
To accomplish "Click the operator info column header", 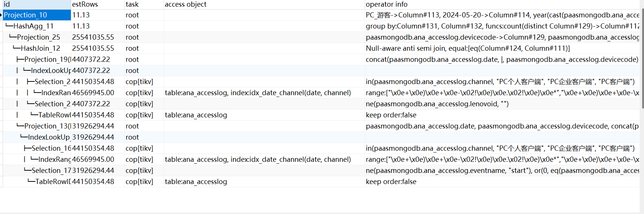I will (502, 4).
